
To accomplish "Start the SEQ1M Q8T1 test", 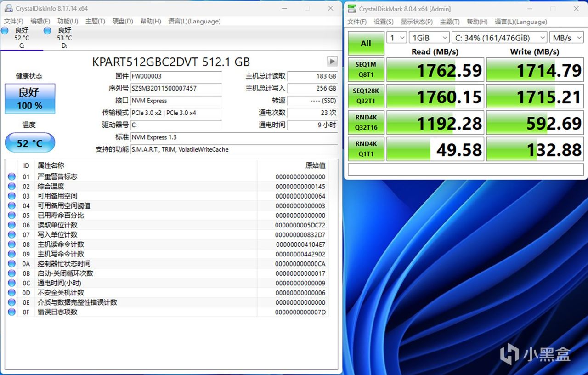I will pyautogui.click(x=366, y=69).
